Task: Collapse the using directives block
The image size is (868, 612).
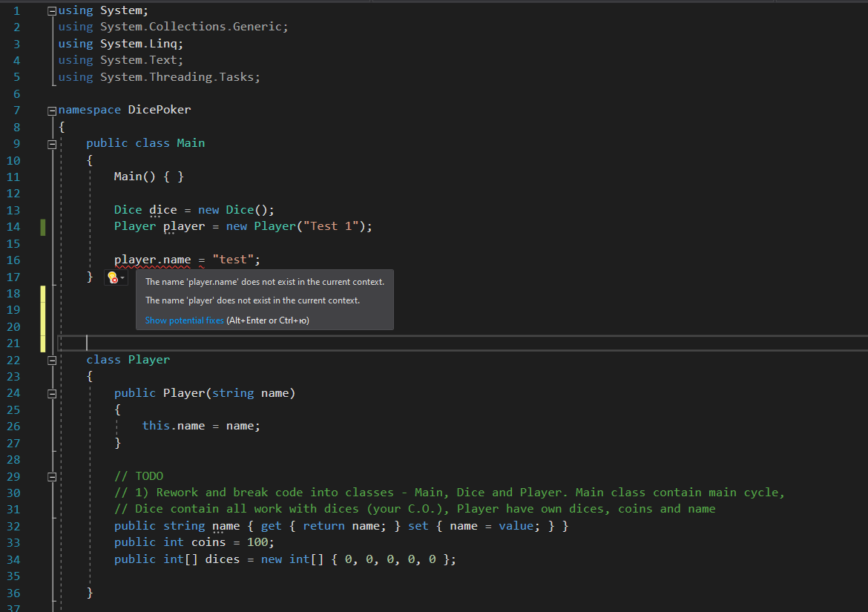Action: [51, 11]
